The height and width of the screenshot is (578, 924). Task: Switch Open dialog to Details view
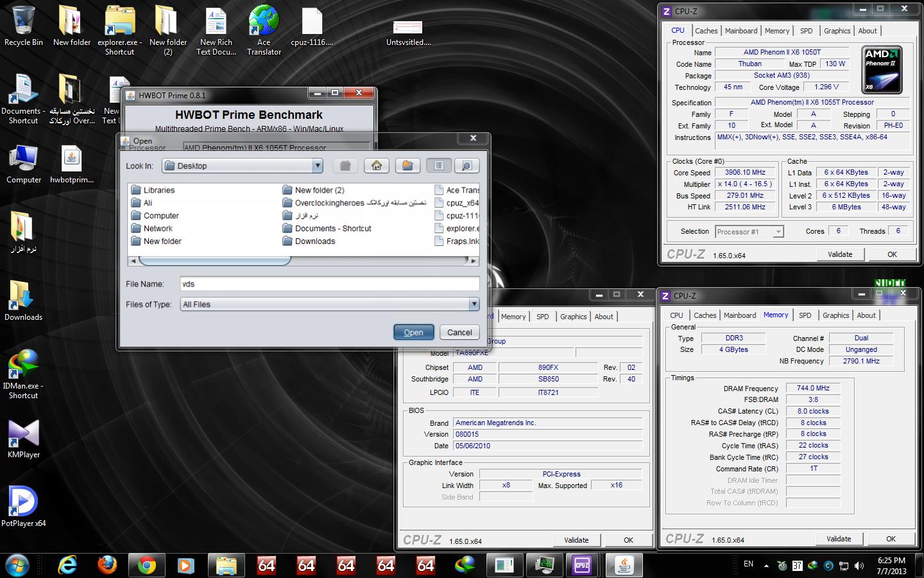[467, 166]
